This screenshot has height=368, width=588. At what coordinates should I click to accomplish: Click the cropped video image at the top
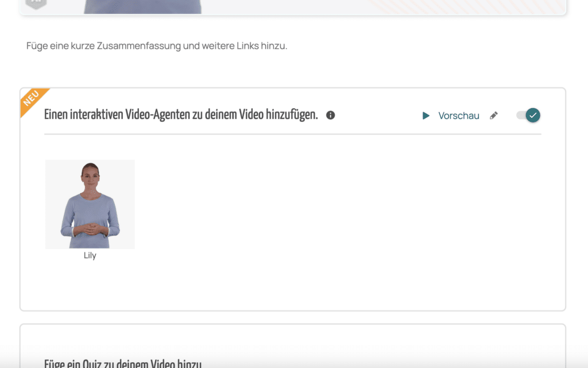click(x=142, y=6)
